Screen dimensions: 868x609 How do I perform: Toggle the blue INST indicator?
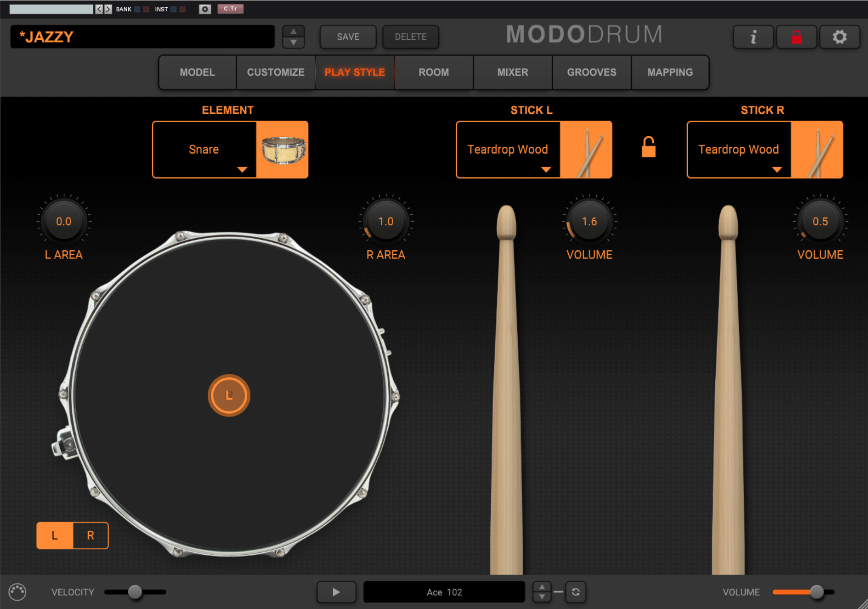coord(173,9)
